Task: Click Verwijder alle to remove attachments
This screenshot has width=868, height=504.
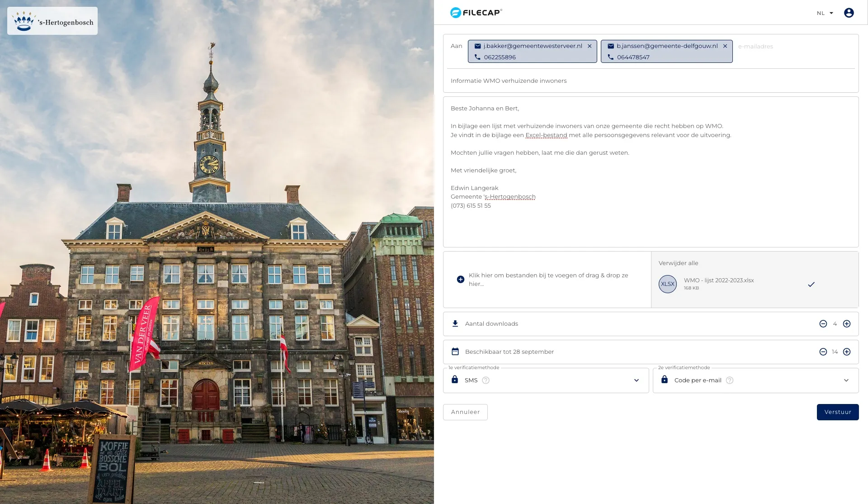Action: pyautogui.click(x=678, y=263)
